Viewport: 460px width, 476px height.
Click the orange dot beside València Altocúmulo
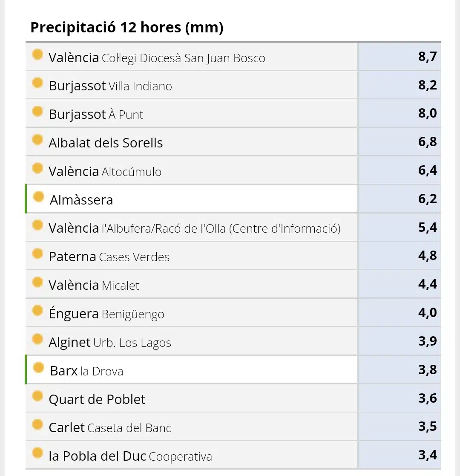click(37, 168)
